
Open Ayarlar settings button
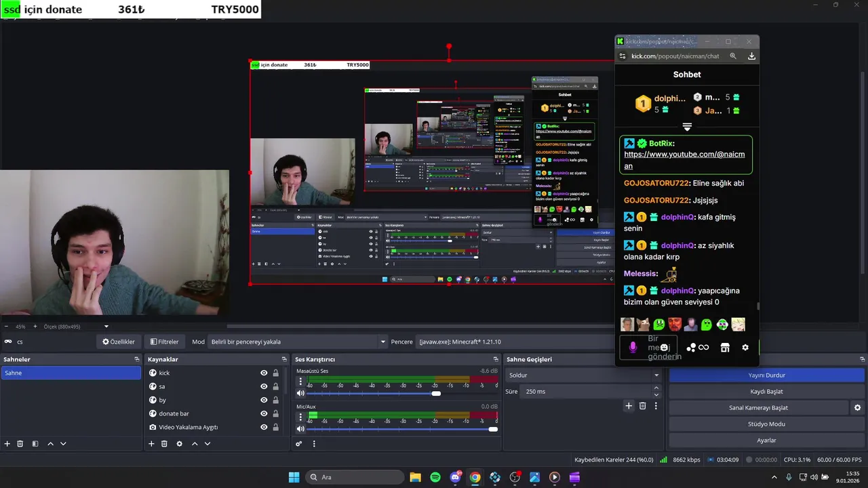pyautogui.click(x=766, y=440)
